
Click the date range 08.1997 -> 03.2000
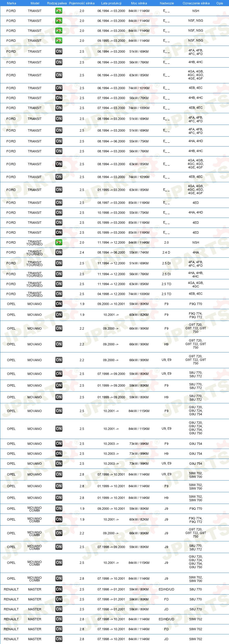pyautogui.click(x=111, y=203)
